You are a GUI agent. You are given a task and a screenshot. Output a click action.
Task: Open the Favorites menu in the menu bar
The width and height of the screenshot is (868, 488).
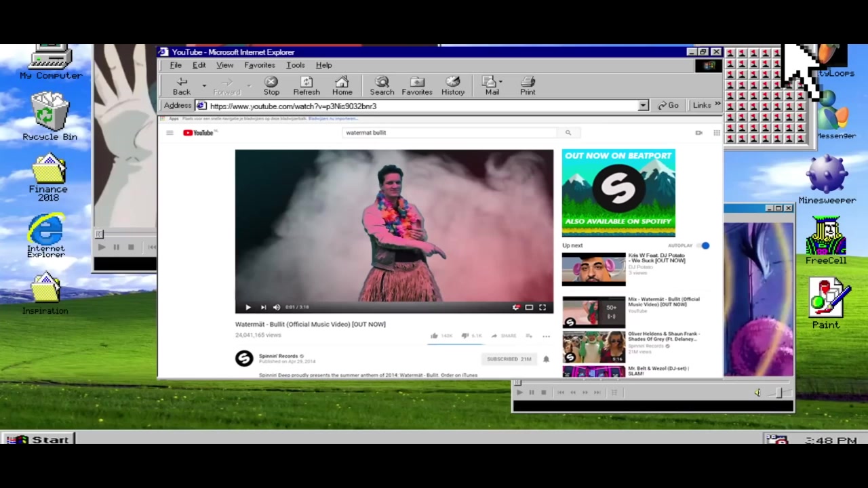[x=260, y=65]
